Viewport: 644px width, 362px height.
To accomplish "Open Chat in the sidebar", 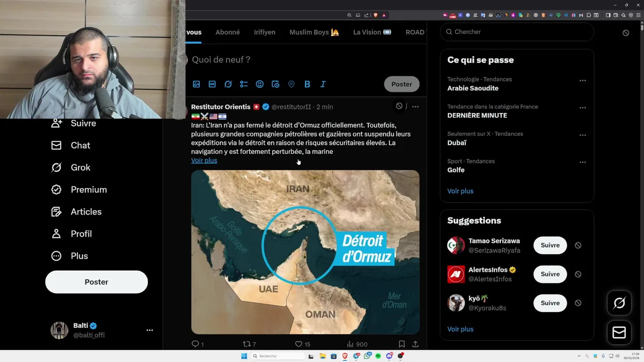I will tap(71, 145).
